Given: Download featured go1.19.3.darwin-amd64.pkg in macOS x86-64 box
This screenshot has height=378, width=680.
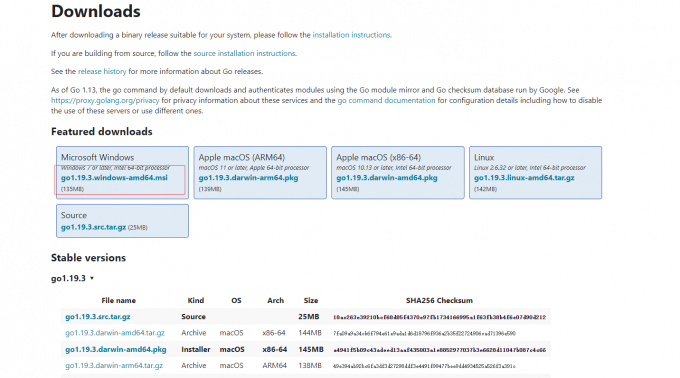Looking at the screenshot, I should coord(387,178).
